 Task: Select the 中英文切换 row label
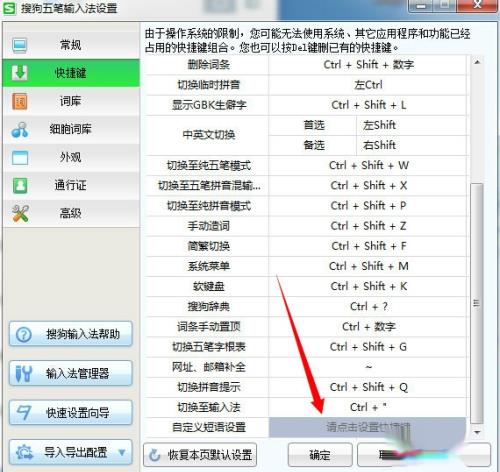pyautogui.click(x=209, y=135)
